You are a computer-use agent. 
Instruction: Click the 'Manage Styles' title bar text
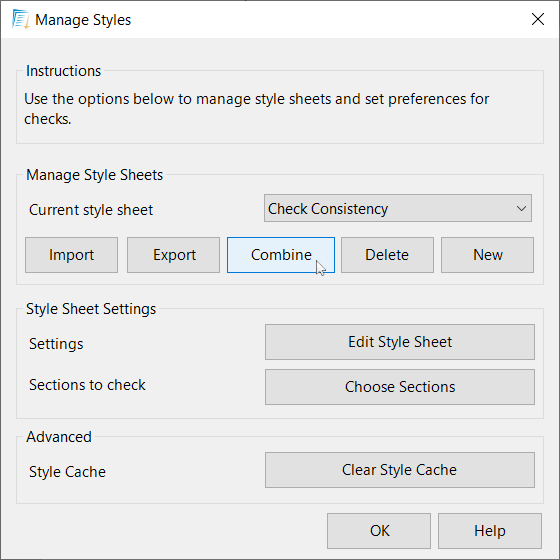tap(83, 20)
